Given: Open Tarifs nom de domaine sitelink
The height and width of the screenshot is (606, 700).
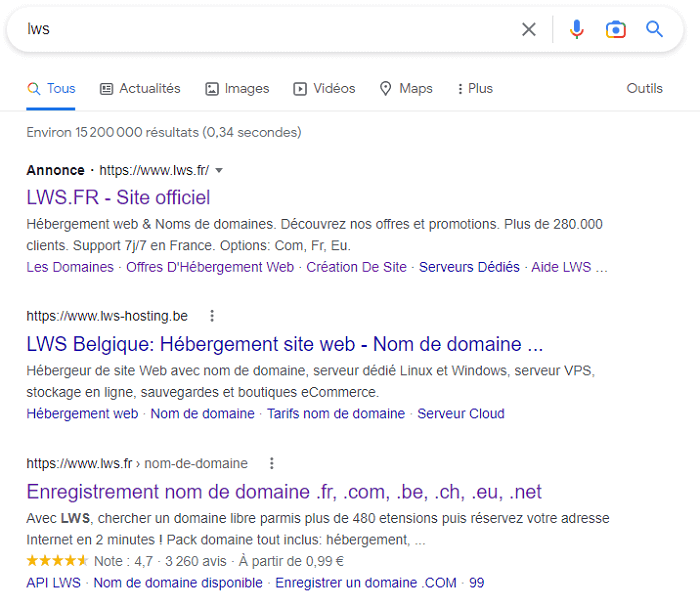Looking at the screenshot, I should [x=336, y=414].
